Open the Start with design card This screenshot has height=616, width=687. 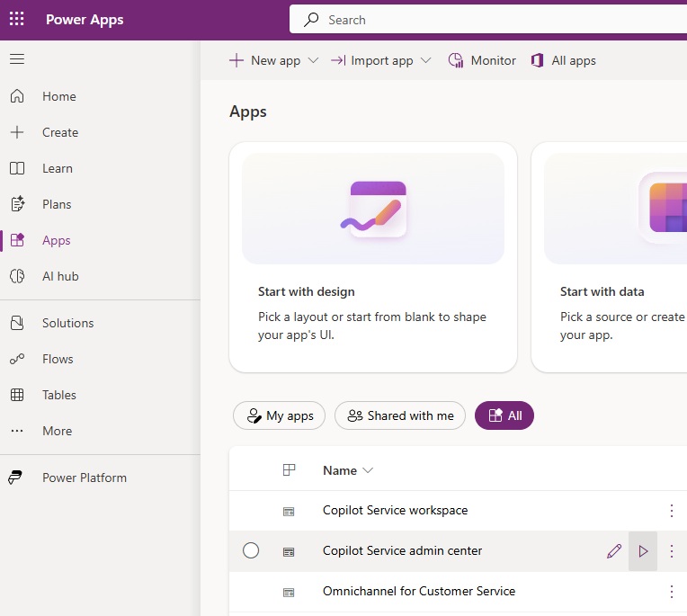click(373, 257)
